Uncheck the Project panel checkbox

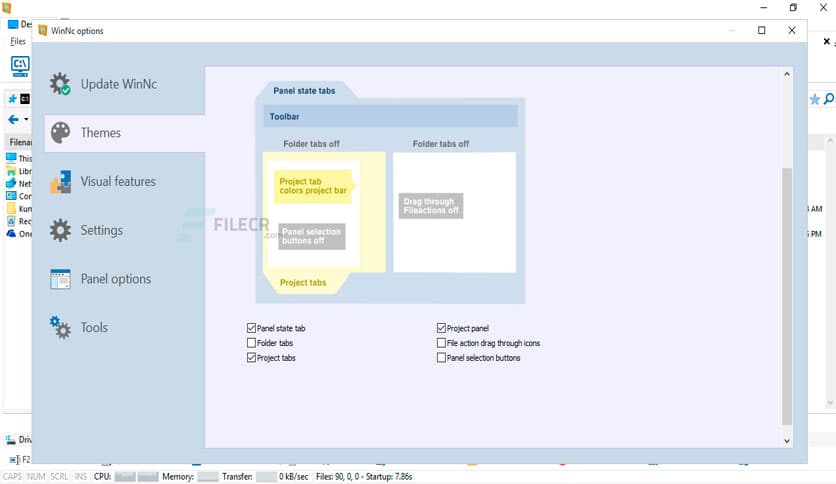pyautogui.click(x=441, y=328)
